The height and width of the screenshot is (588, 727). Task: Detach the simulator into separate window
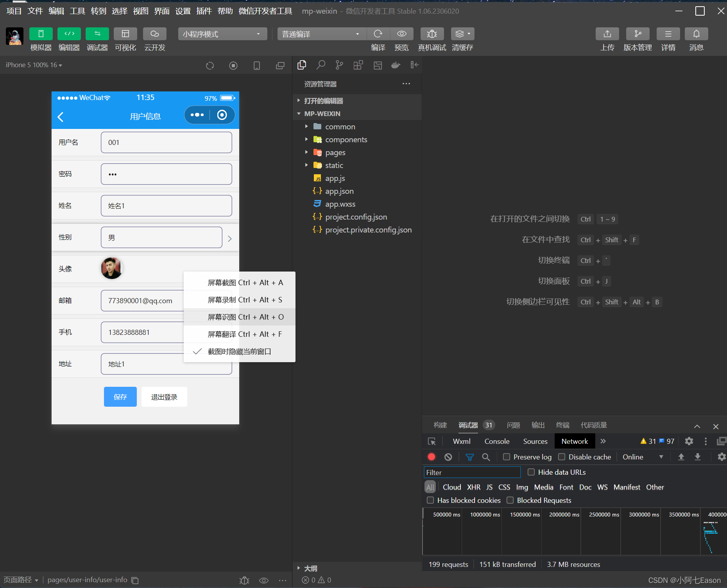[280, 66]
